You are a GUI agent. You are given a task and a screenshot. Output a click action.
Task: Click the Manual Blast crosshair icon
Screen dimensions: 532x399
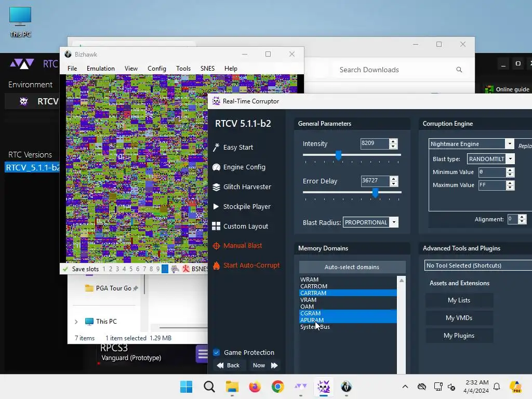point(216,246)
